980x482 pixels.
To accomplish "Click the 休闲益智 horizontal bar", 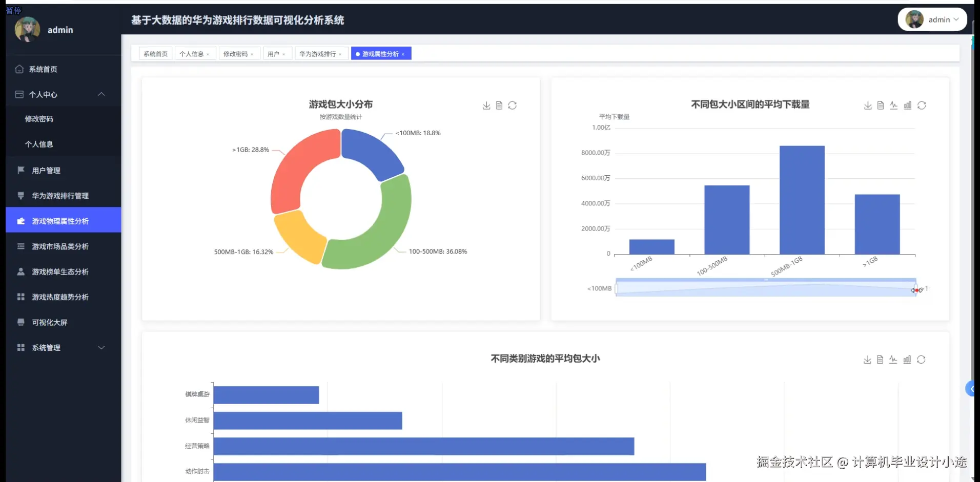I will (x=308, y=421).
